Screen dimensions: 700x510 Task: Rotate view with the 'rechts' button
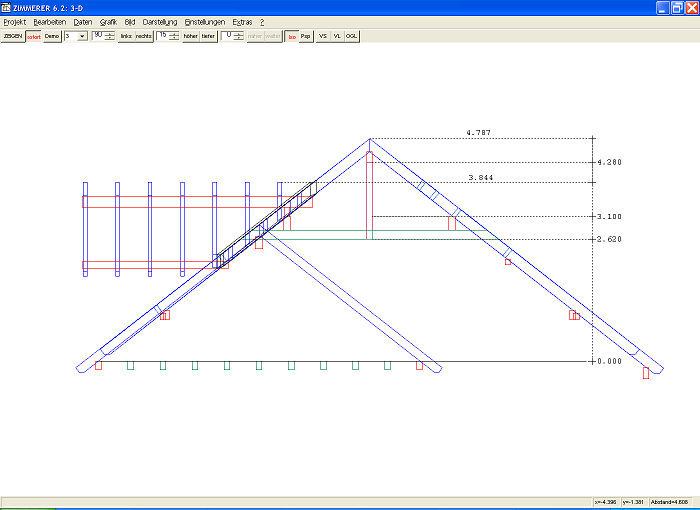pyautogui.click(x=144, y=35)
